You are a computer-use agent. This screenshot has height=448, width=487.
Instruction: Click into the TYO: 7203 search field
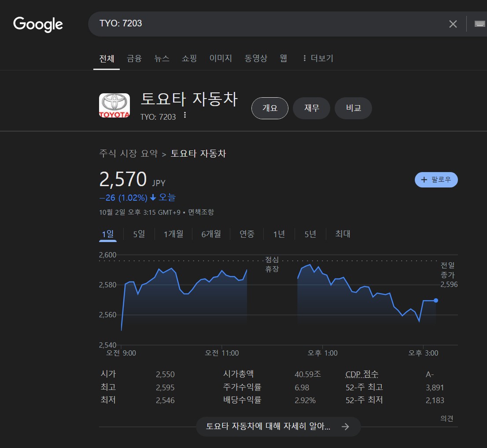[x=264, y=24]
